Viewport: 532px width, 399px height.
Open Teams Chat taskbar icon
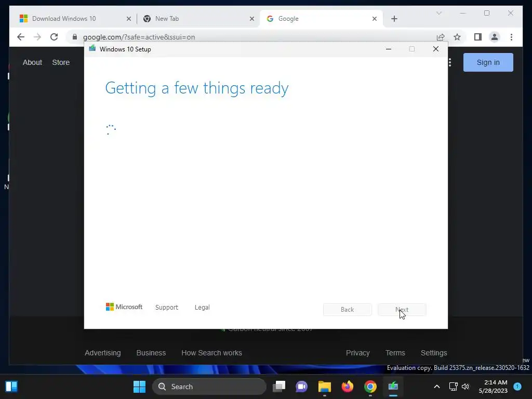[x=302, y=387]
